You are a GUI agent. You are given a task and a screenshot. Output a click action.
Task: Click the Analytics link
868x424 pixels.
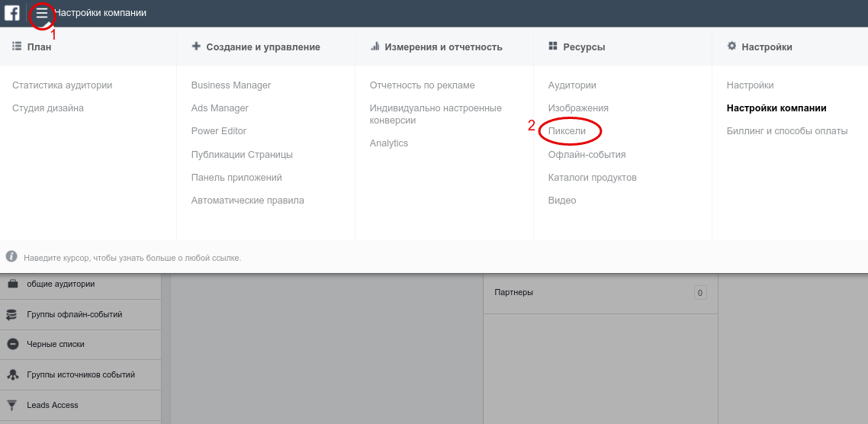(388, 143)
